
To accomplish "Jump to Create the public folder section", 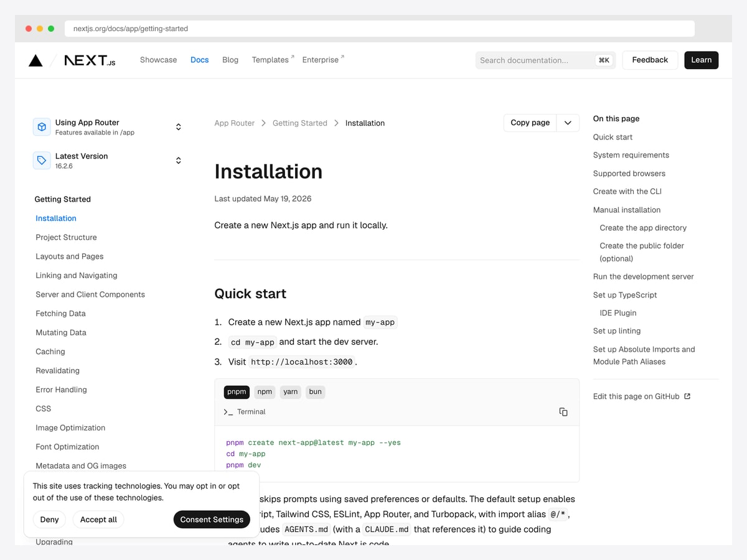I will pos(642,252).
